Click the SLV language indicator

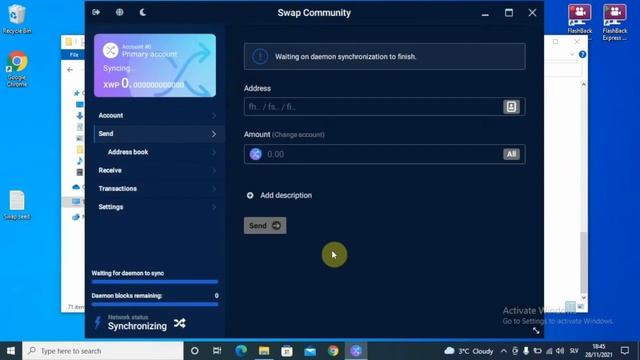[574, 351]
